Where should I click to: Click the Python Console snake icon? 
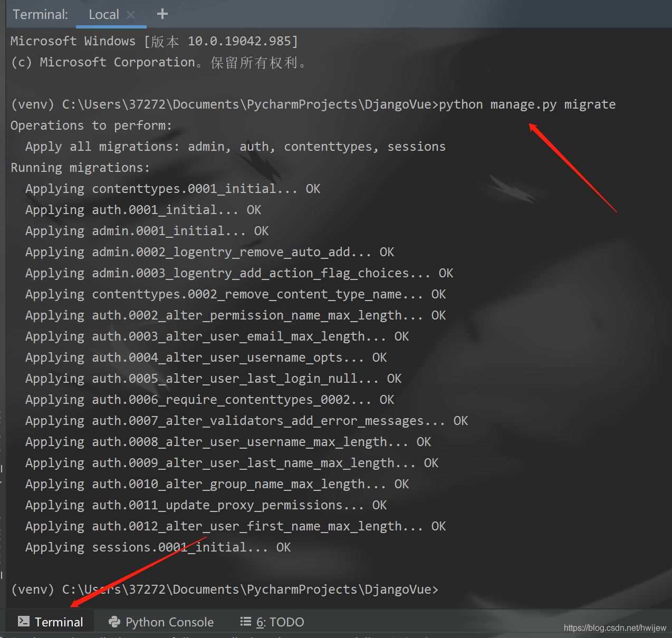[114, 622]
